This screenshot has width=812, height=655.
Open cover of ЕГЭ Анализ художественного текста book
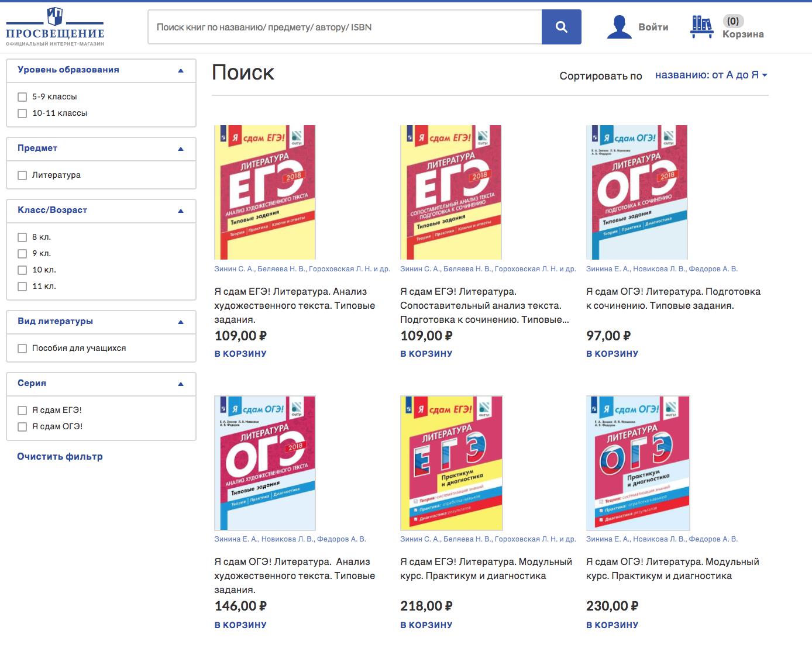pyautogui.click(x=265, y=192)
